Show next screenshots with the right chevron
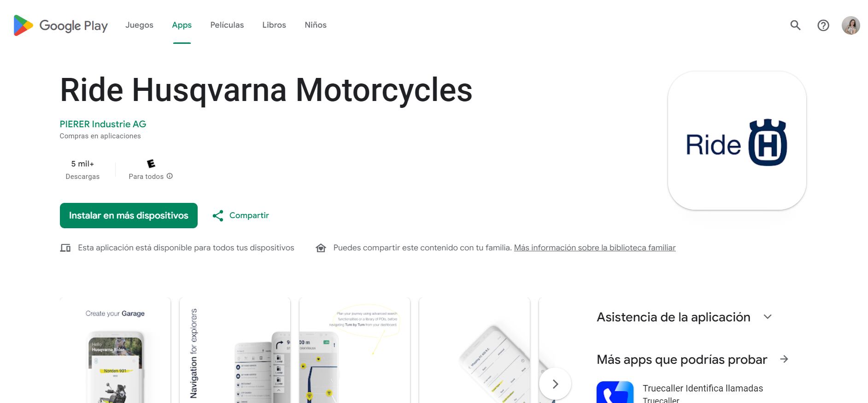868x403 pixels. 555,384
